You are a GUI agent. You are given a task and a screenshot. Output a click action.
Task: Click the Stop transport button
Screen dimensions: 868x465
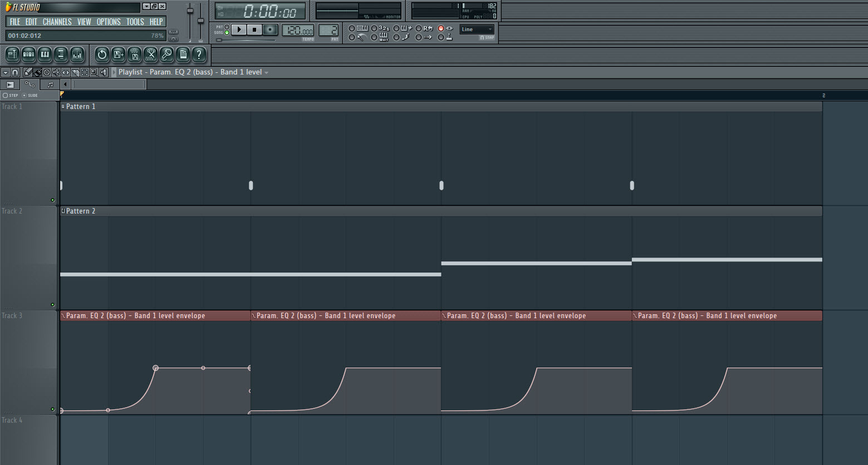click(x=254, y=29)
